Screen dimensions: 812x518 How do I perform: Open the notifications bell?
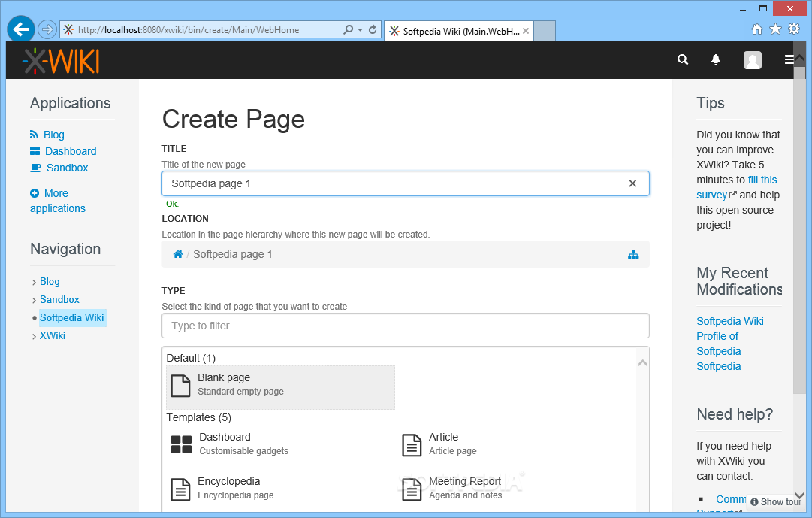716,59
